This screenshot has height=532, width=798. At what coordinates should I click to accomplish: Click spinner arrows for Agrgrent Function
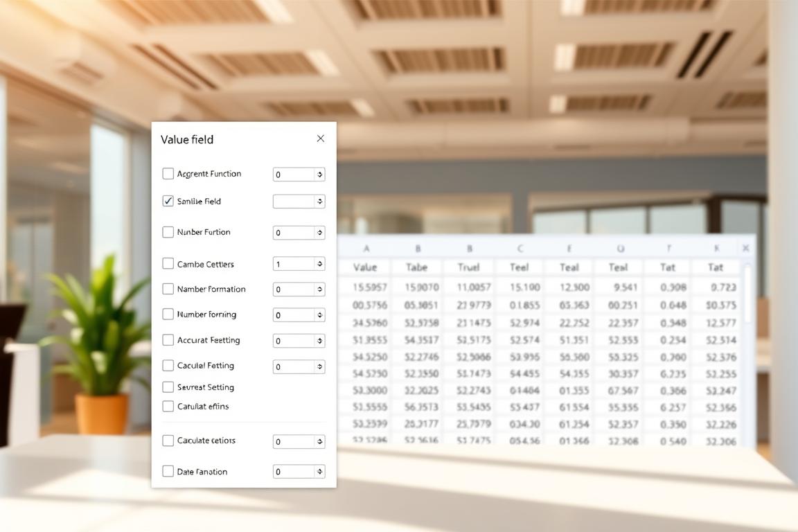(319, 175)
